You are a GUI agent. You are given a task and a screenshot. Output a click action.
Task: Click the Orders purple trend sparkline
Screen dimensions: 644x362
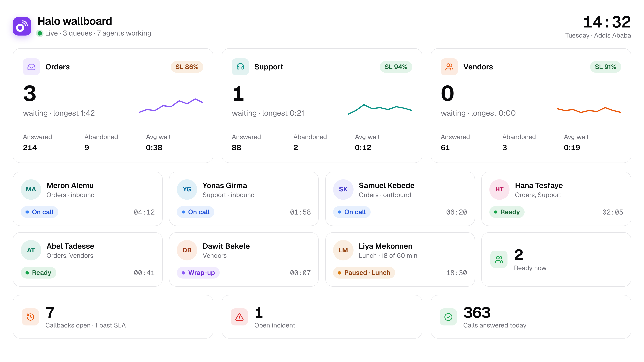click(171, 106)
